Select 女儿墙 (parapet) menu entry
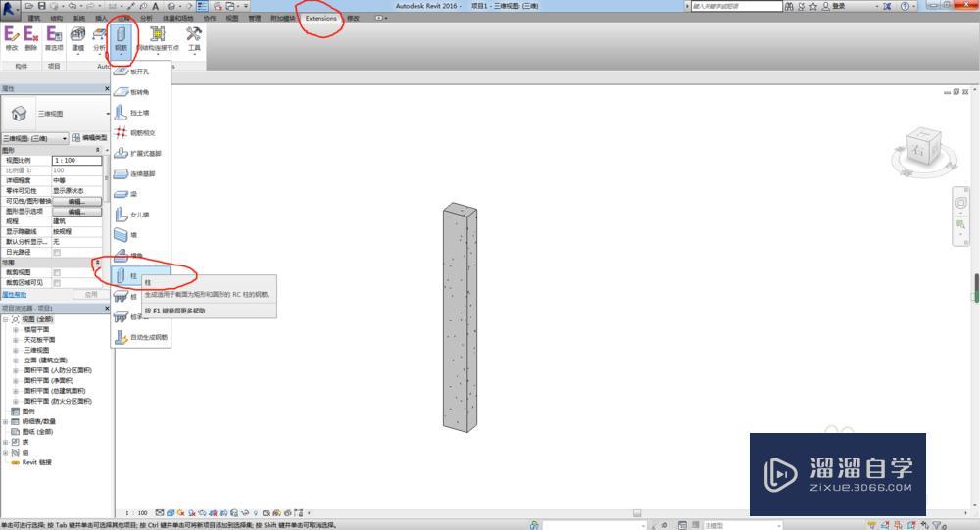This screenshot has width=980, height=530. (x=140, y=215)
